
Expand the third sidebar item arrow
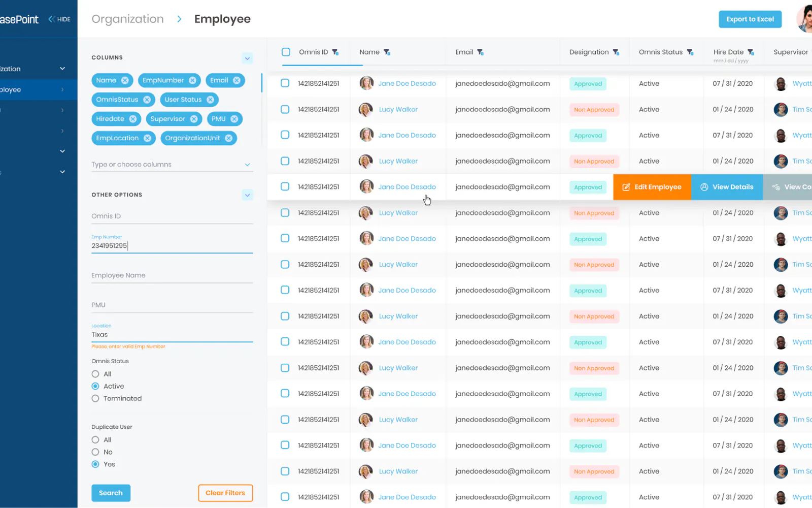62,110
